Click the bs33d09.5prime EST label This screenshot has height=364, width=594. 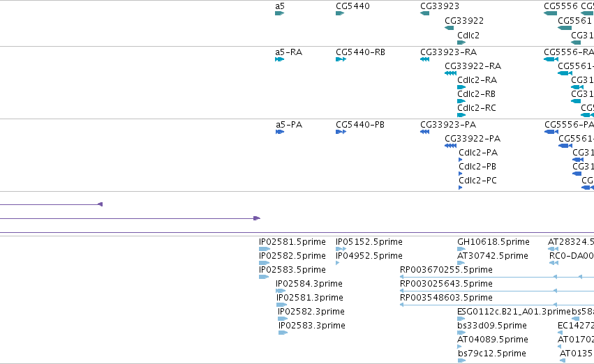pos(491,326)
